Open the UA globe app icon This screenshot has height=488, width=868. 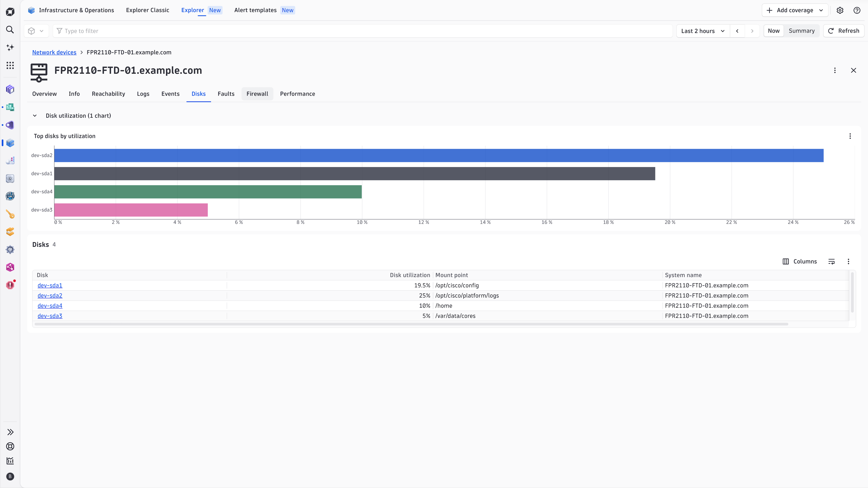[10, 196]
